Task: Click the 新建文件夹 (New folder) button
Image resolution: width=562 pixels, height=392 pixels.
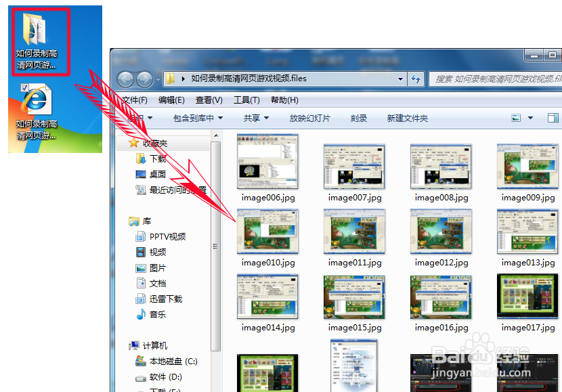Action: tap(408, 117)
